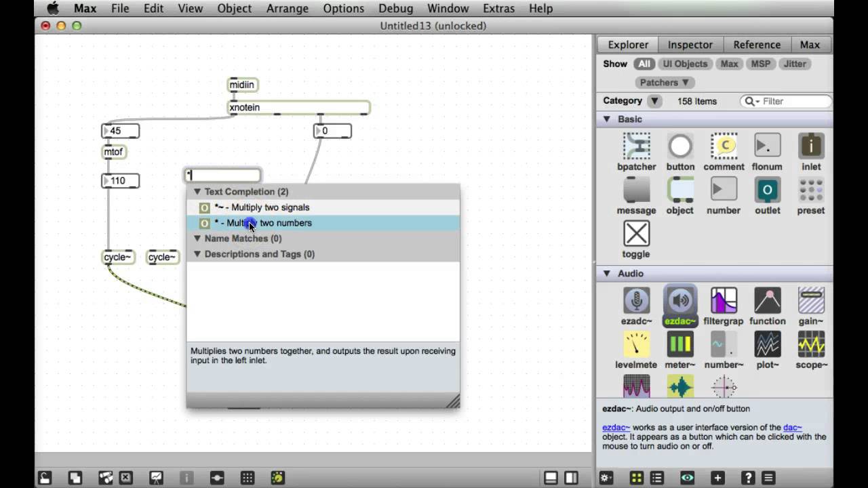Viewport: 868px width, 488px height.
Task: Choose the filtergraph~ object icon
Action: (x=724, y=301)
